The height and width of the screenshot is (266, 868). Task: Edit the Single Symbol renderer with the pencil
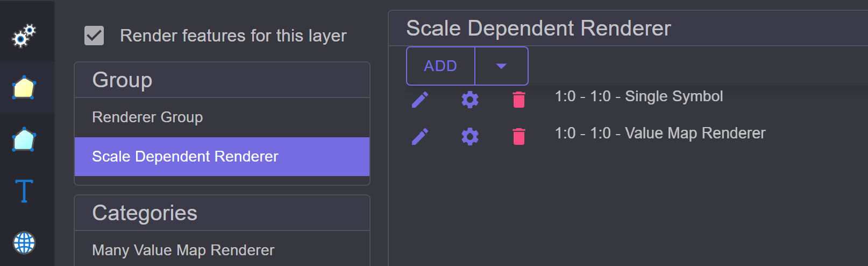tap(420, 100)
